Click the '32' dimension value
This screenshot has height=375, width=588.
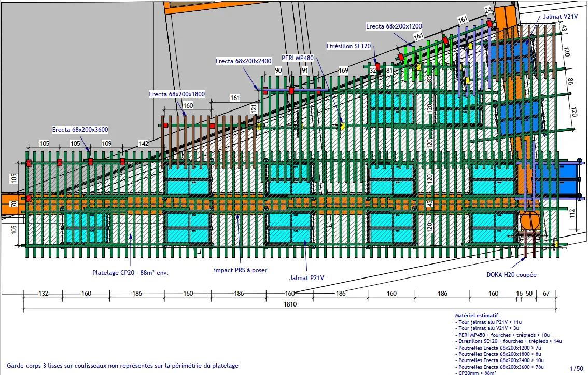(x=373, y=70)
